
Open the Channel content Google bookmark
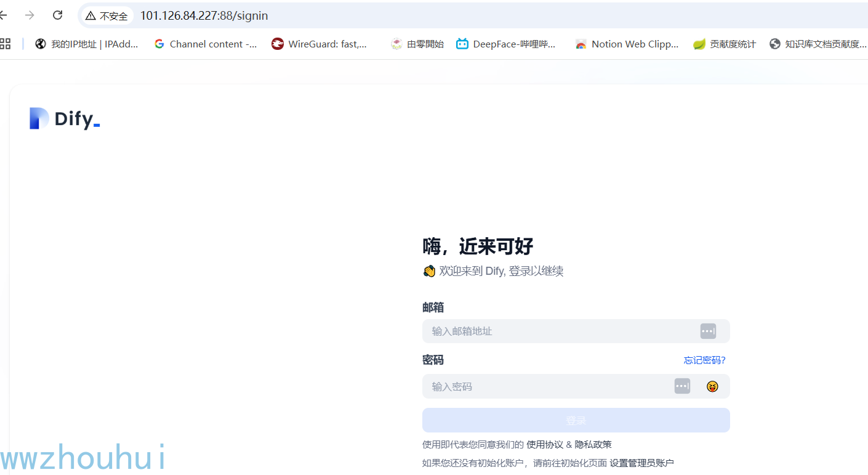[206, 44]
